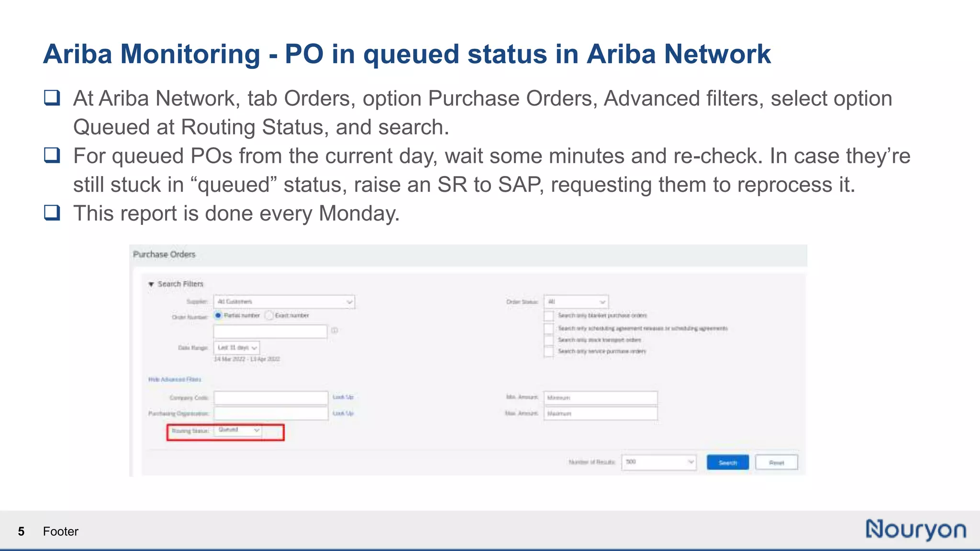
Task: Select Partial number radio button
Action: click(218, 316)
